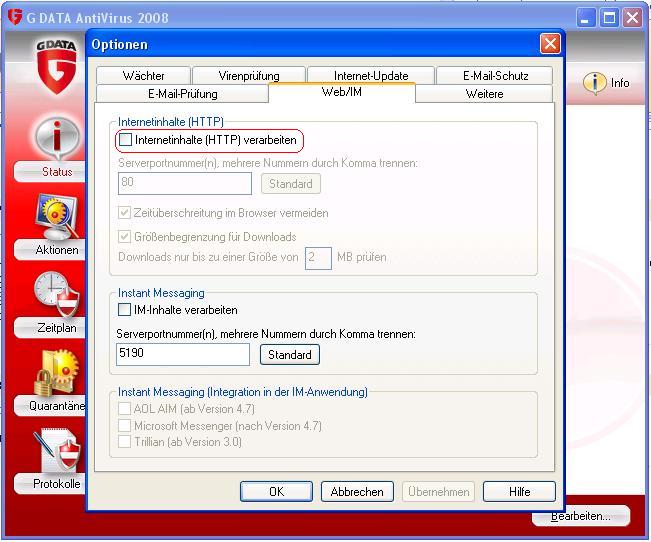651x542 pixels.
Task: Select the Status sidebar label
Action: [x=57, y=172]
